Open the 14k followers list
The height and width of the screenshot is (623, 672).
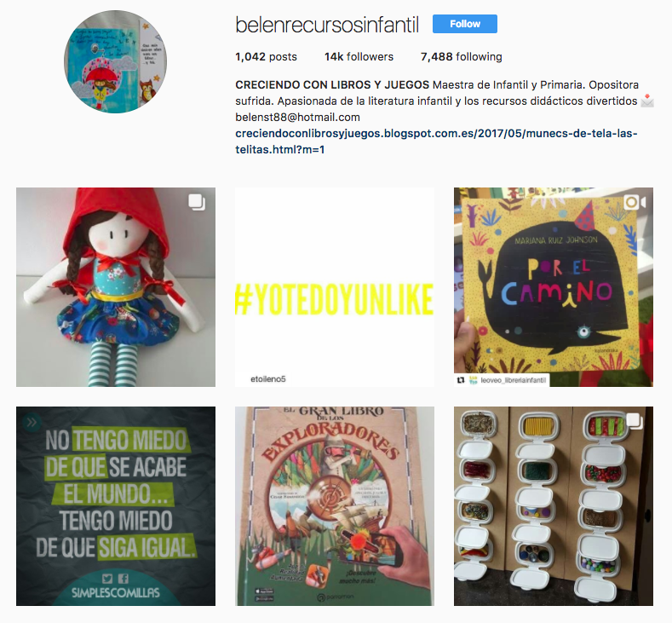coord(359,56)
